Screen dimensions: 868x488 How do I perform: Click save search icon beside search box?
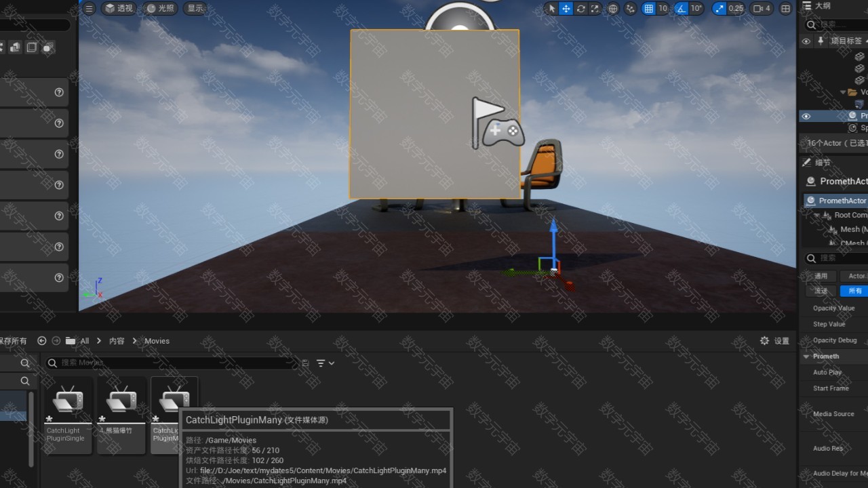[x=305, y=363]
